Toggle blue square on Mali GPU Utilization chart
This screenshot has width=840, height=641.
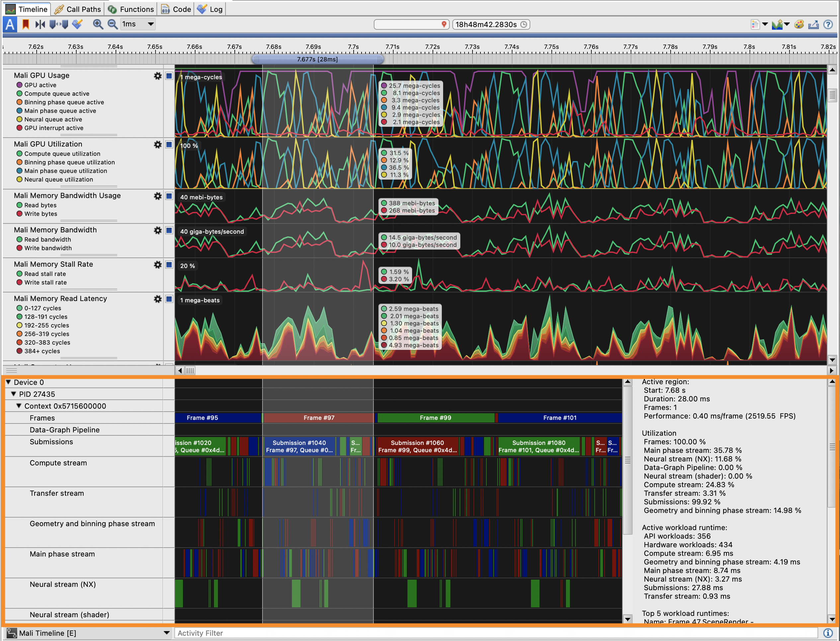pos(169,144)
